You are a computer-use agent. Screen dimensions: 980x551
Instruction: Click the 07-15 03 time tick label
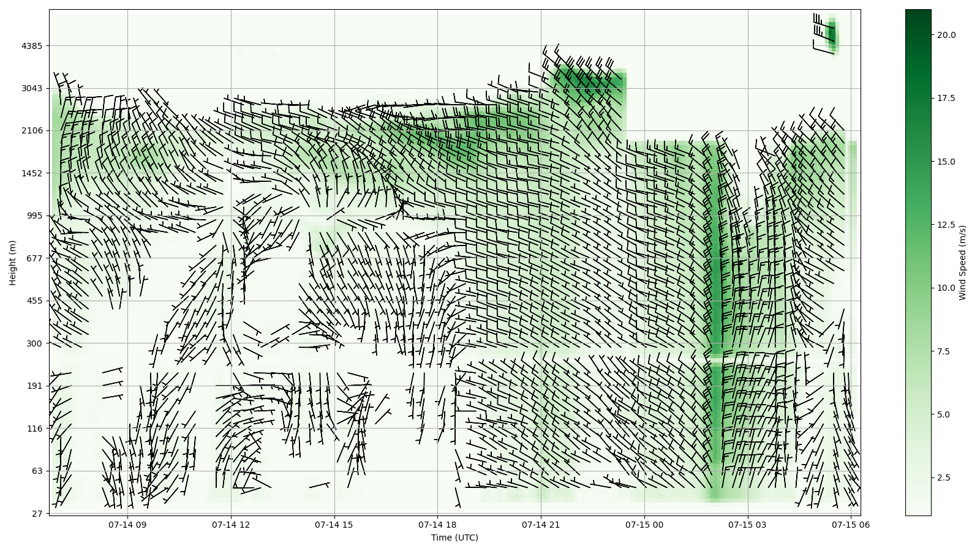(x=747, y=525)
